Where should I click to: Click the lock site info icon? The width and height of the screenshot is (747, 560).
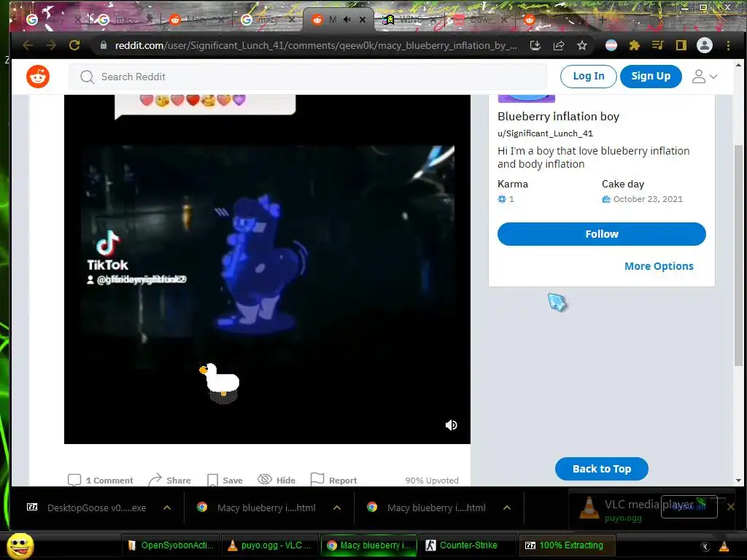(104, 45)
